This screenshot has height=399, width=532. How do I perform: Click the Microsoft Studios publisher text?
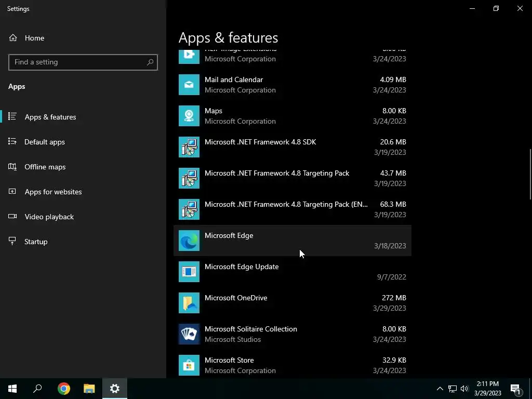[233, 339]
